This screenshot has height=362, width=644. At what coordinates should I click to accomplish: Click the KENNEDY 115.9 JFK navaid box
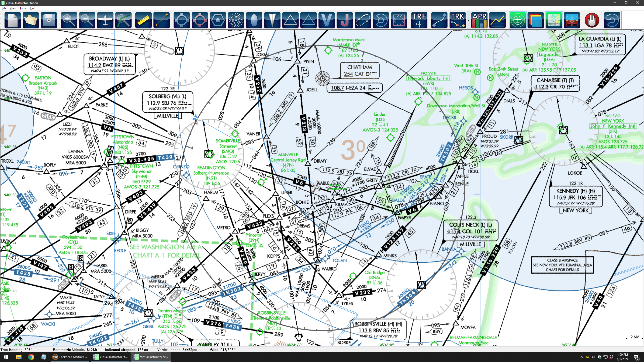(x=576, y=197)
